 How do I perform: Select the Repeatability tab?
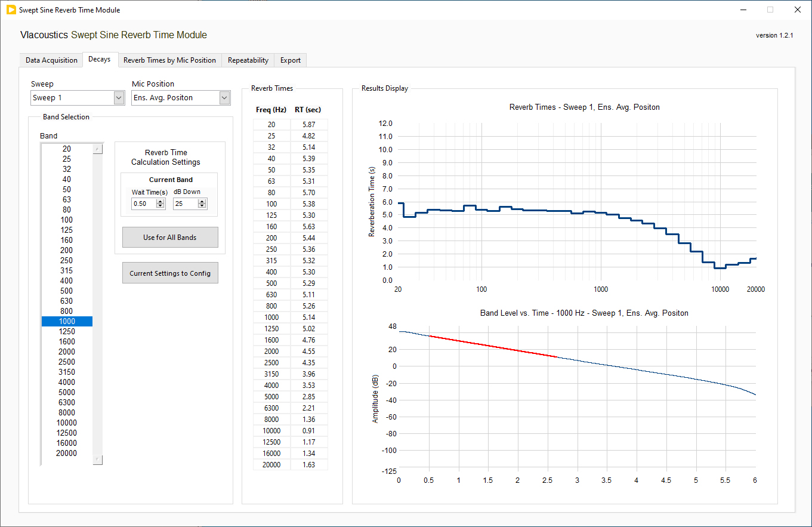tap(247, 60)
